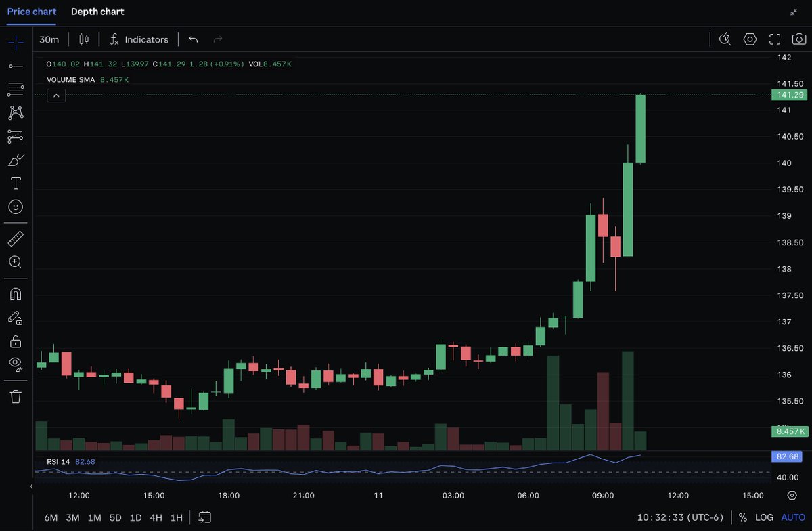Viewport: 812px width, 531px height.
Task: Open the Fibonacci retracement tool
Action: click(16, 89)
